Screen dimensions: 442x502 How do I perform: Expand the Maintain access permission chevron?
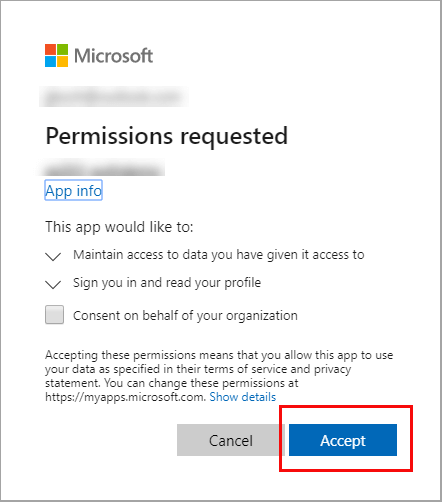coord(53,256)
